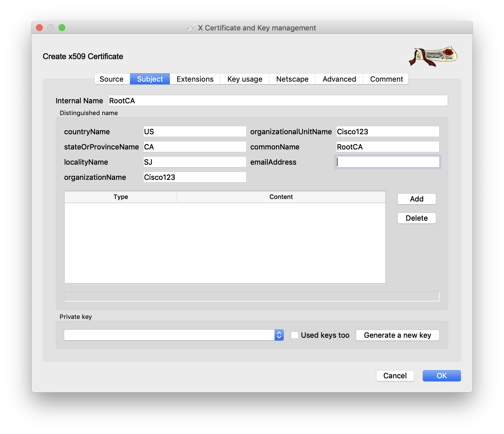This screenshot has height=434, width=504.
Task: Click the key icon in title bar
Action: [191, 28]
